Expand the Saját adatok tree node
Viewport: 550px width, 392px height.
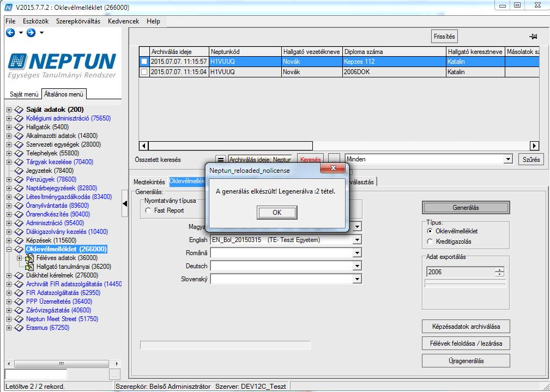[9, 110]
